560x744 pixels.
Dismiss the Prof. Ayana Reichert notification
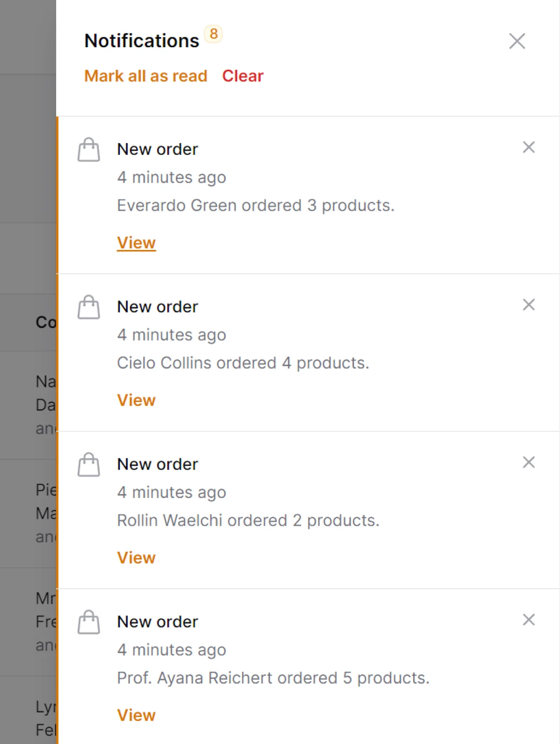tap(528, 620)
